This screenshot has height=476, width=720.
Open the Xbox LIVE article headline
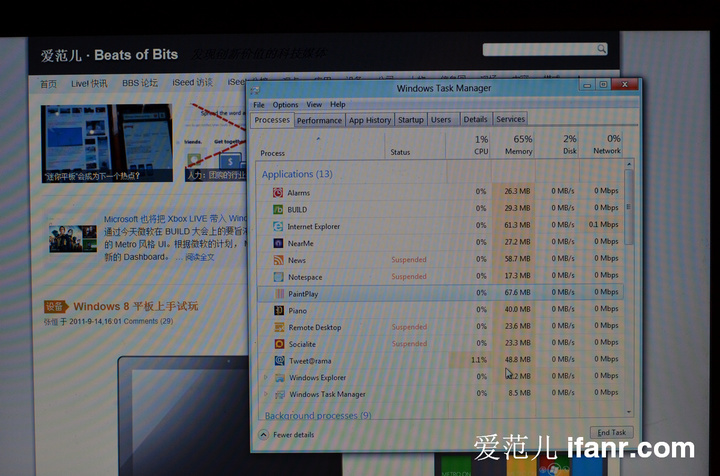pos(175,218)
